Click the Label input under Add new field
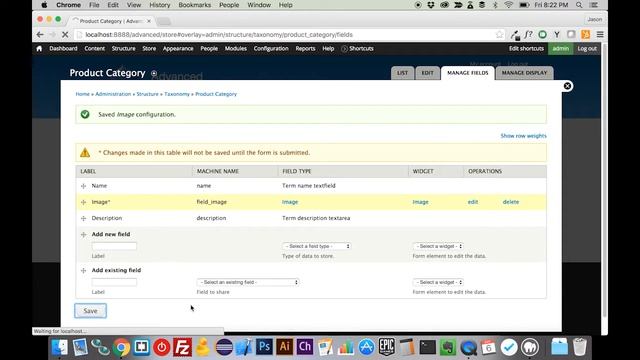Image resolution: width=640 pixels, height=360 pixels. click(x=114, y=246)
